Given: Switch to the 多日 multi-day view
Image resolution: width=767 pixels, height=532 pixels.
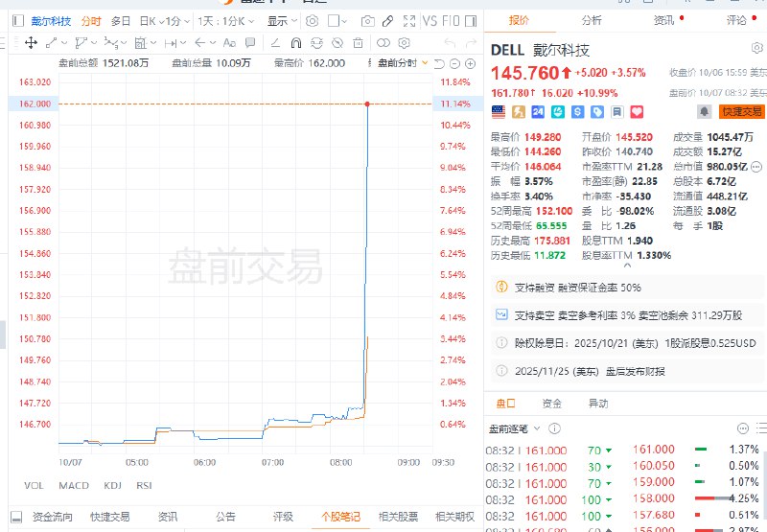Looking at the screenshot, I should [x=121, y=21].
